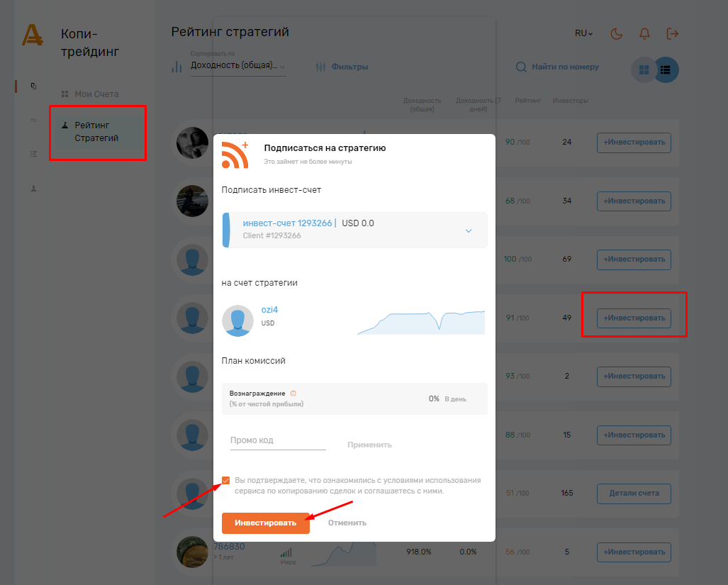728x585 pixels.
Task: Click the logout icon
Action: pyautogui.click(x=673, y=33)
